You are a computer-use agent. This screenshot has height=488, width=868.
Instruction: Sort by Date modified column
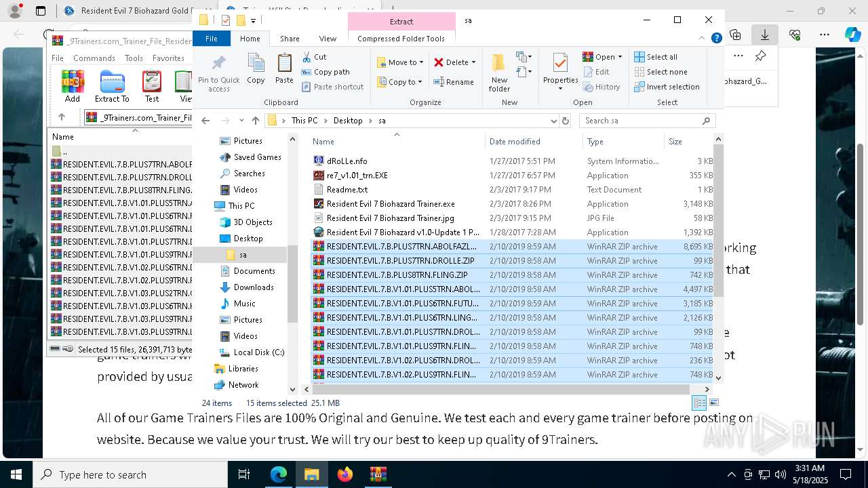pyautogui.click(x=534, y=142)
